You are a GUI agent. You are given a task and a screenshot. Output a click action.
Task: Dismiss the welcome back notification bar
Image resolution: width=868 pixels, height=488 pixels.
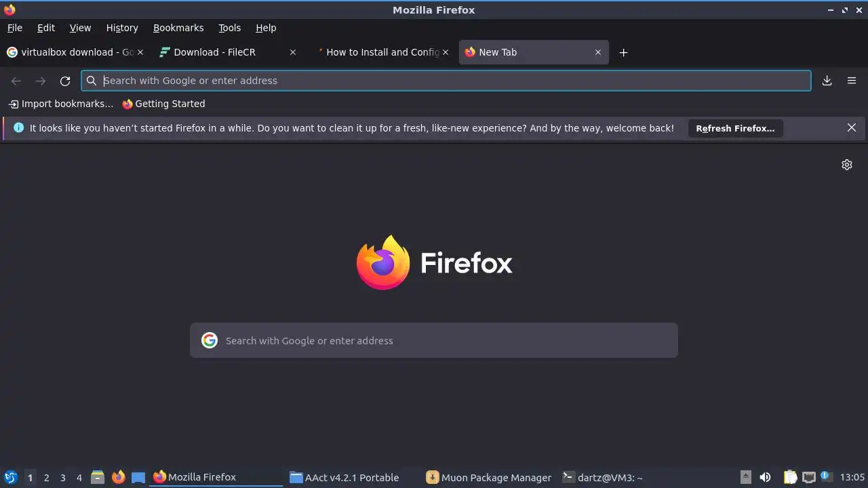852,127
